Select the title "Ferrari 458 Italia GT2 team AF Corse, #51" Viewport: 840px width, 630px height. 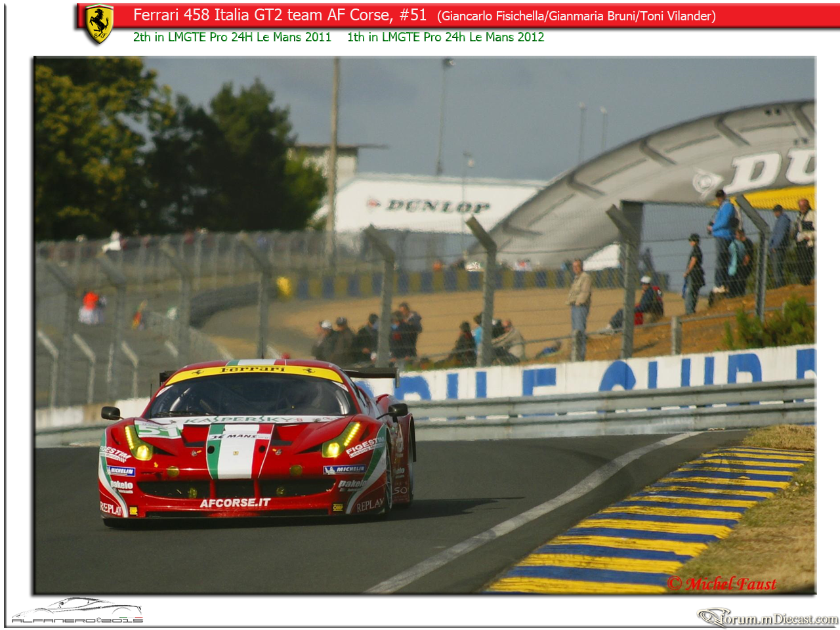click(x=280, y=15)
